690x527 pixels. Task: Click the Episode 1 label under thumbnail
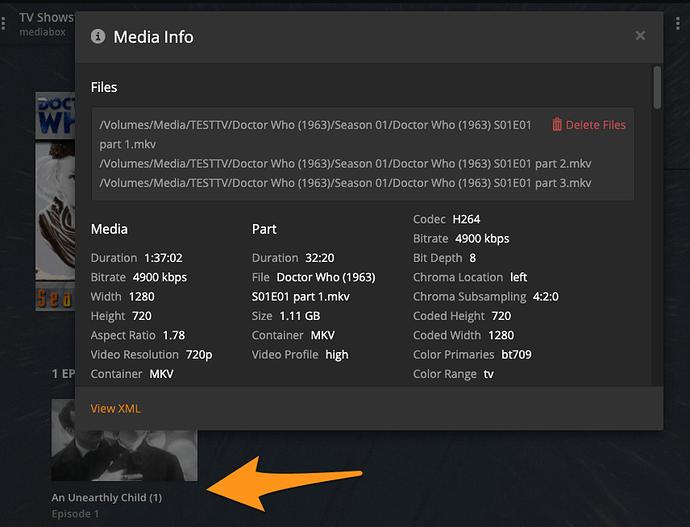(75, 514)
